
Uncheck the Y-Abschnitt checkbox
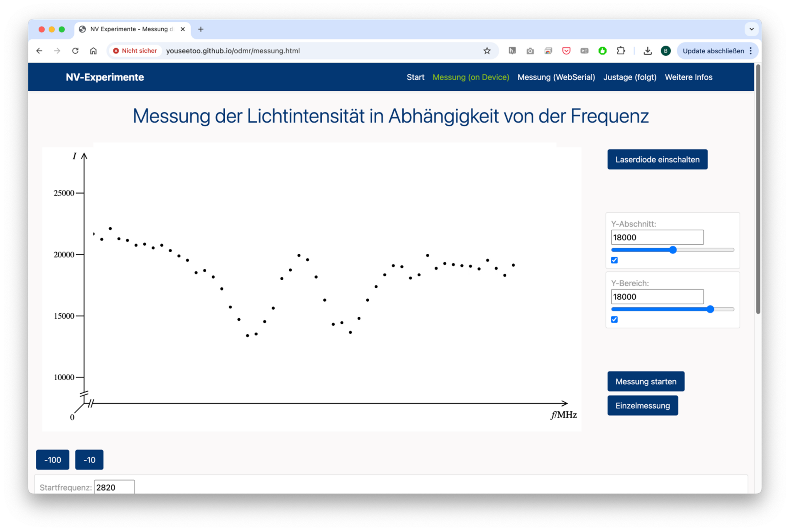[x=614, y=260]
